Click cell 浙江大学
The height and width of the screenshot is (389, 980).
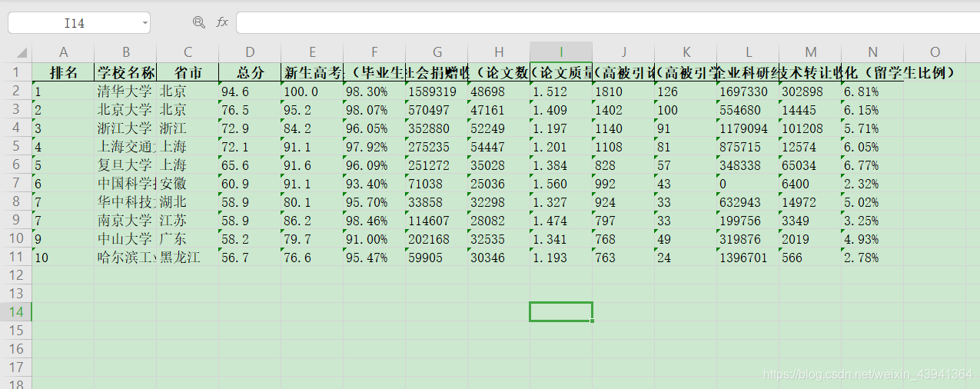125,128
